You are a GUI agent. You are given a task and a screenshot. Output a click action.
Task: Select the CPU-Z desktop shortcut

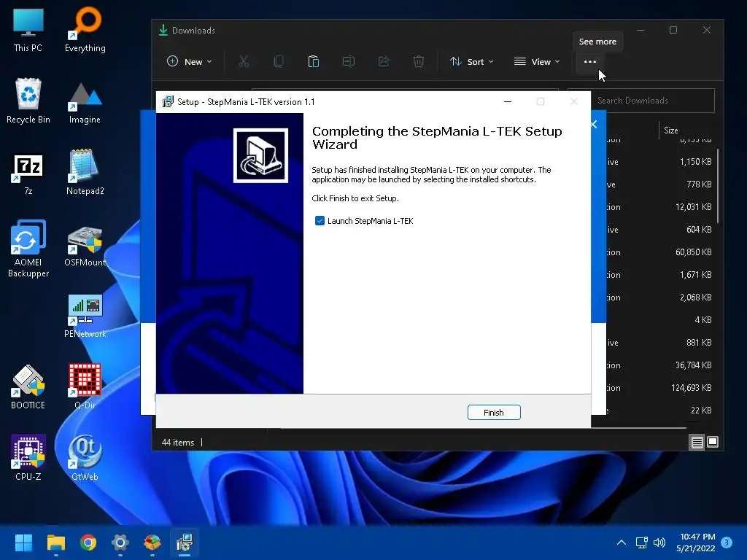(x=28, y=458)
